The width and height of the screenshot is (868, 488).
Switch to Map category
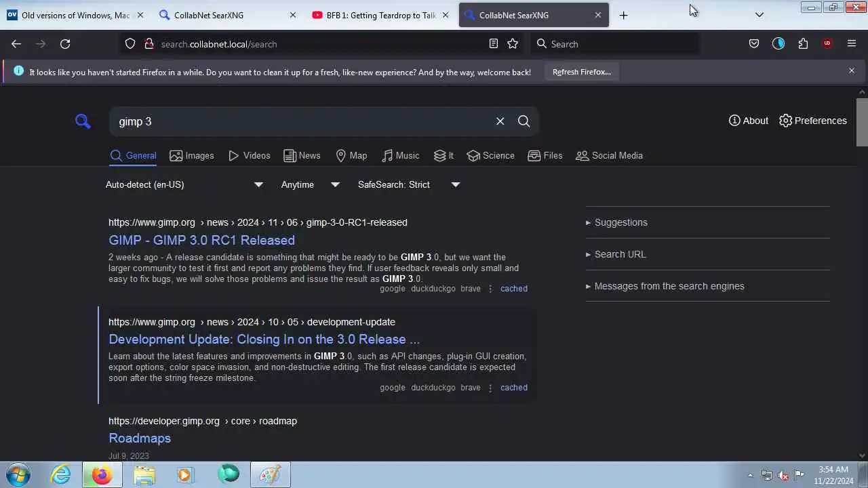[x=351, y=156]
